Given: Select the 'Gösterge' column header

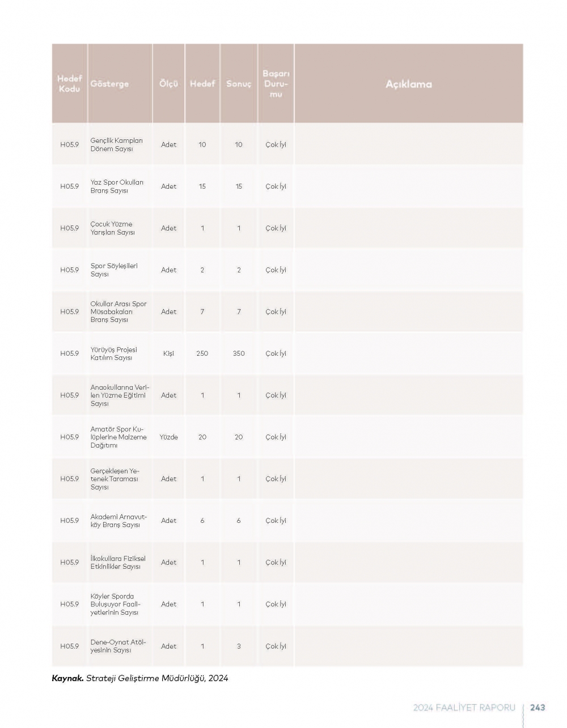Looking at the screenshot, I should click(109, 84).
